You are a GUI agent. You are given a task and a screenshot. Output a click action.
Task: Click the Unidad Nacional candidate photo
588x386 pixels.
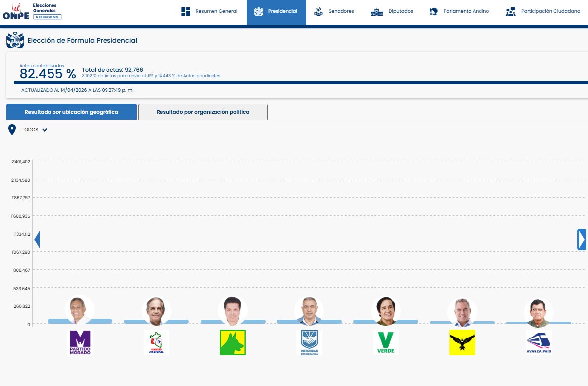coord(156,310)
